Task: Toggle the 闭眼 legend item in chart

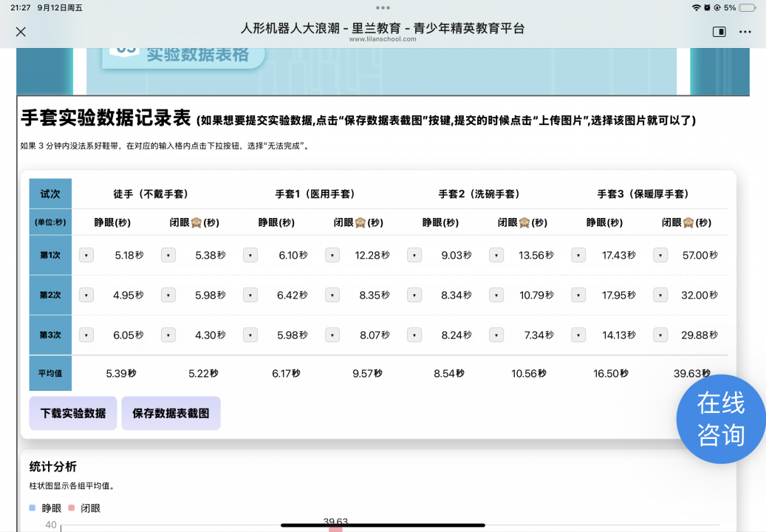Action: pyautogui.click(x=84, y=508)
